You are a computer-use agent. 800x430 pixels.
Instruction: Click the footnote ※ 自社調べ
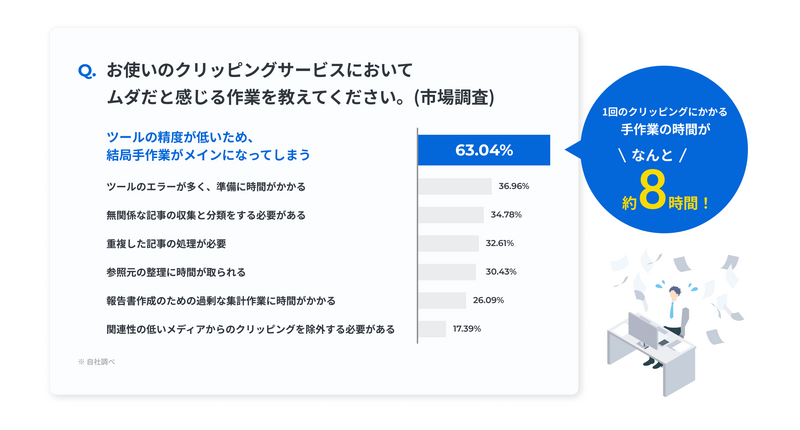coord(96,362)
